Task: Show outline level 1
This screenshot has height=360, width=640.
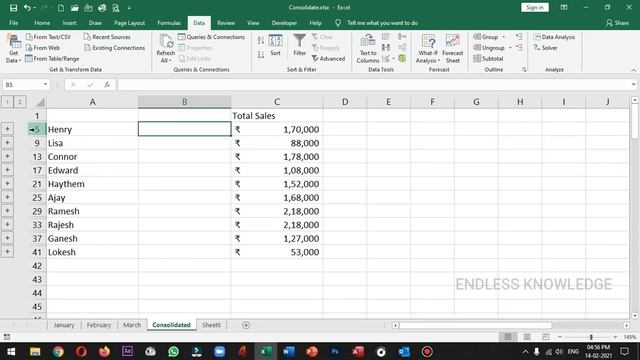Action: point(7,102)
